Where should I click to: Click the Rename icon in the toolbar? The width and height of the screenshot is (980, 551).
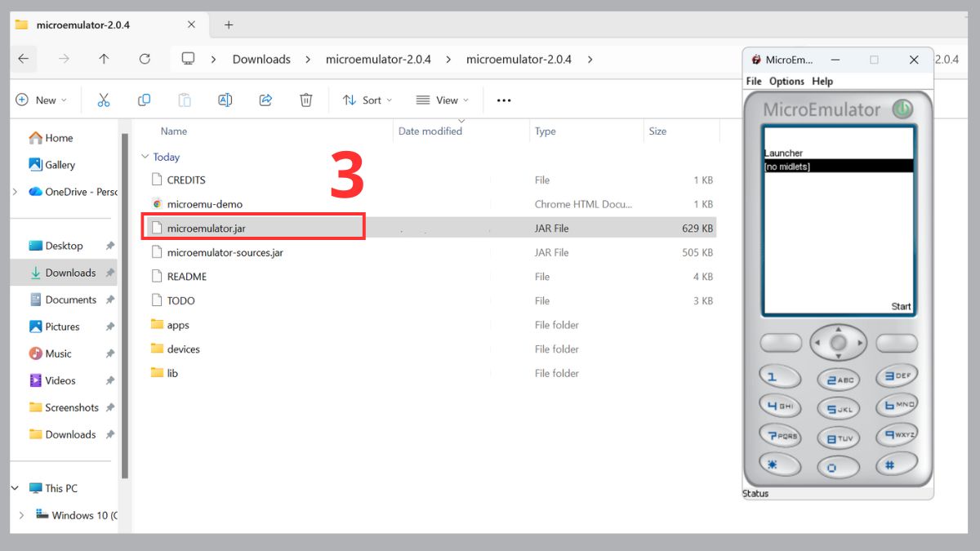point(225,99)
